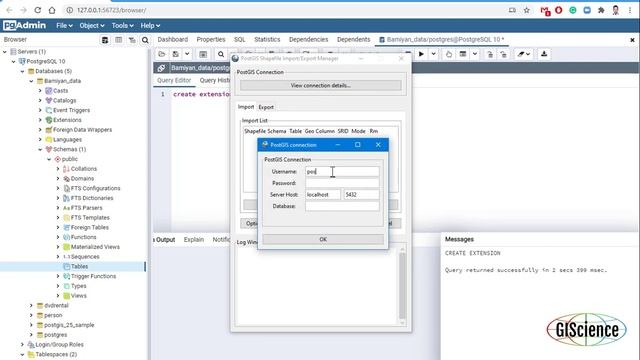The image size is (640, 360).
Task: Click the Commit transaction icon
Action: tap(490, 54)
